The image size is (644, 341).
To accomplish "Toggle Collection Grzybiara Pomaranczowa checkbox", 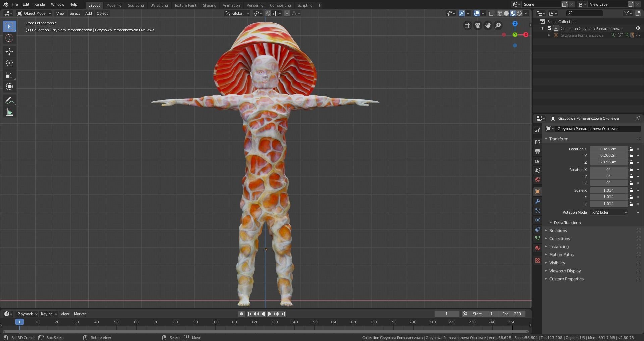I will (549, 29).
